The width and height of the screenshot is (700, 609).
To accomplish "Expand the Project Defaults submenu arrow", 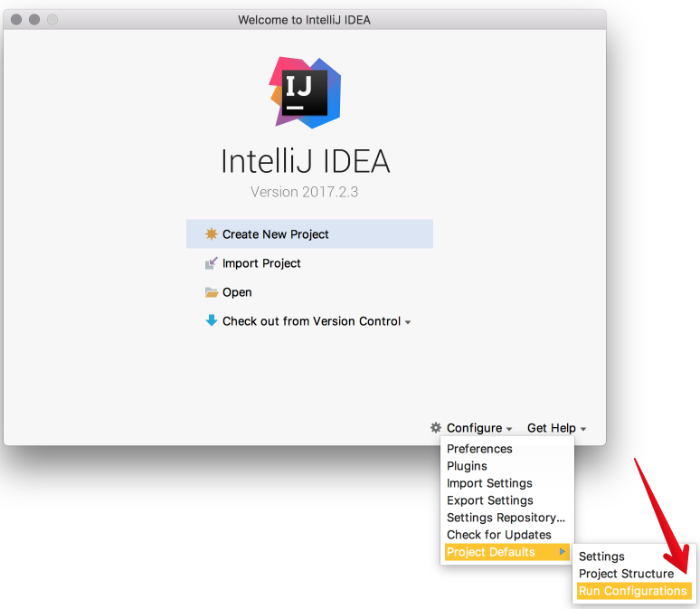I will tap(562, 552).
